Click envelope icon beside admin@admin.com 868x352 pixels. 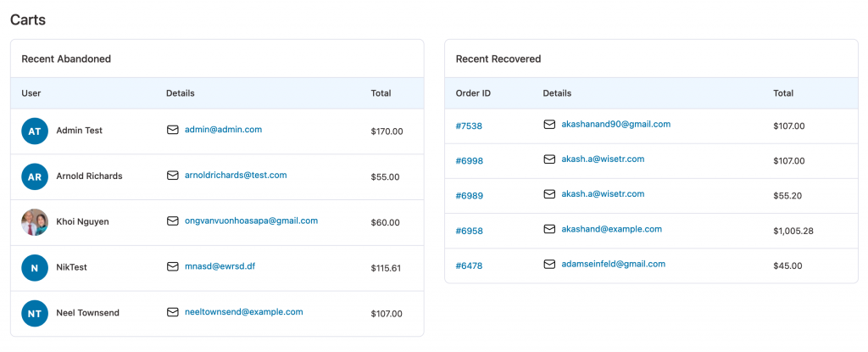173,130
